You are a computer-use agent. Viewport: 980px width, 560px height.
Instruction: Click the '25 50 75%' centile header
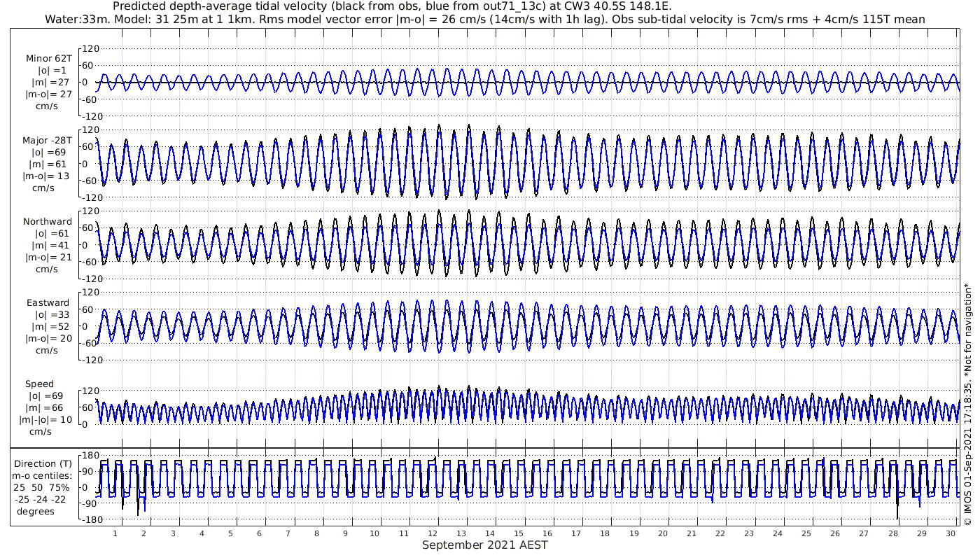[41, 487]
